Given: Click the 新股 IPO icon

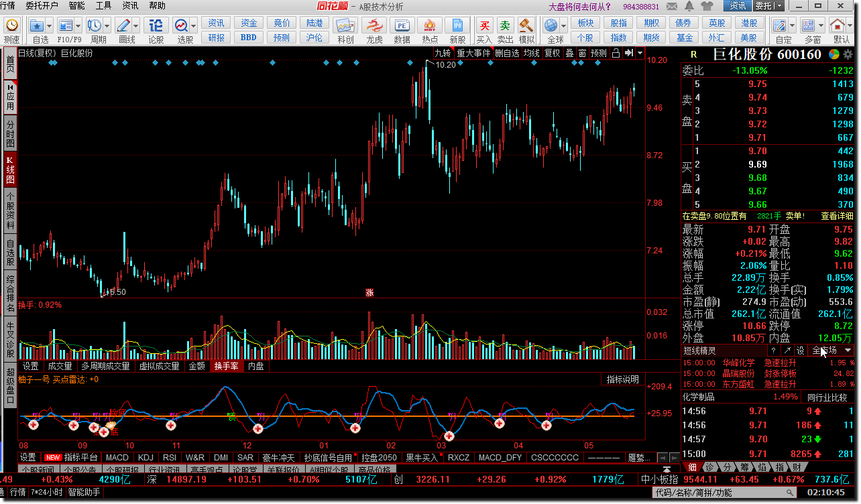Looking at the screenshot, I should [458, 25].
